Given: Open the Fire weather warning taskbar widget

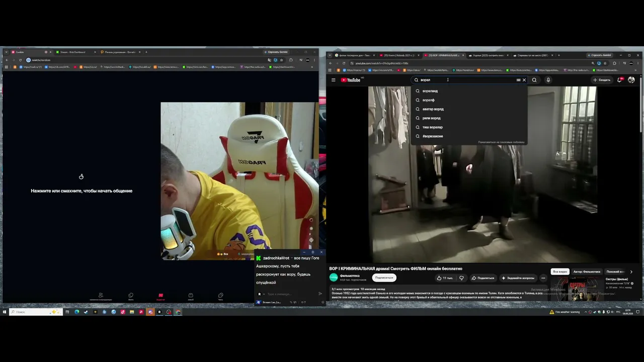Looking at the screenshot, I should click(x=565, y=312).
